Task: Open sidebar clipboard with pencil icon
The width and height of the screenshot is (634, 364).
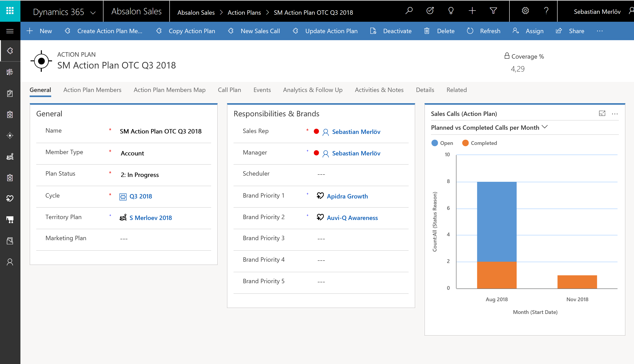Action: (10, 94)
